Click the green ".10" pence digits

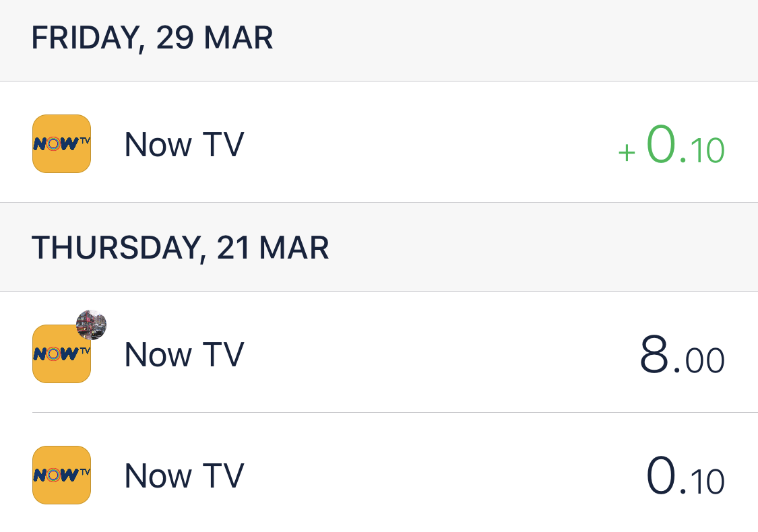[702, 151]
